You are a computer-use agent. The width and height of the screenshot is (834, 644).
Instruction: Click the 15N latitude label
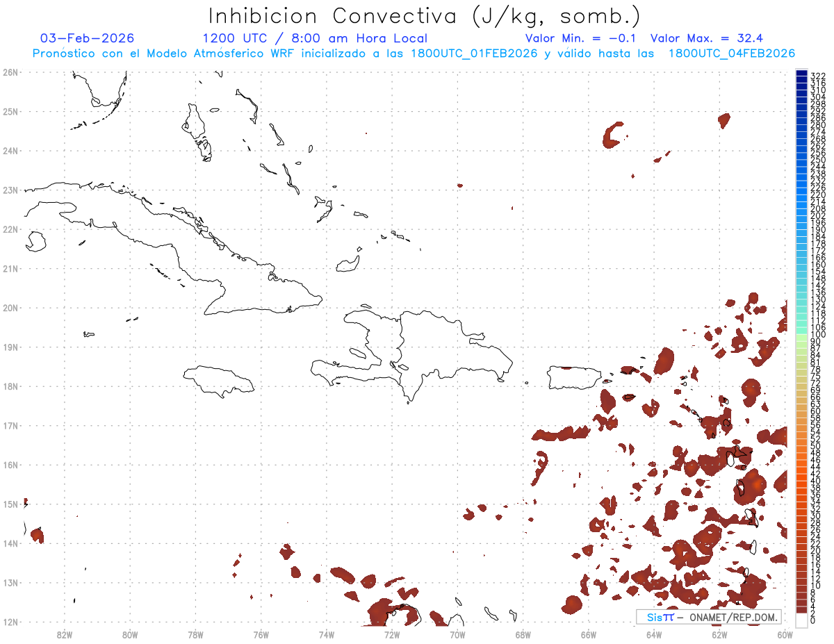(10, 504)
